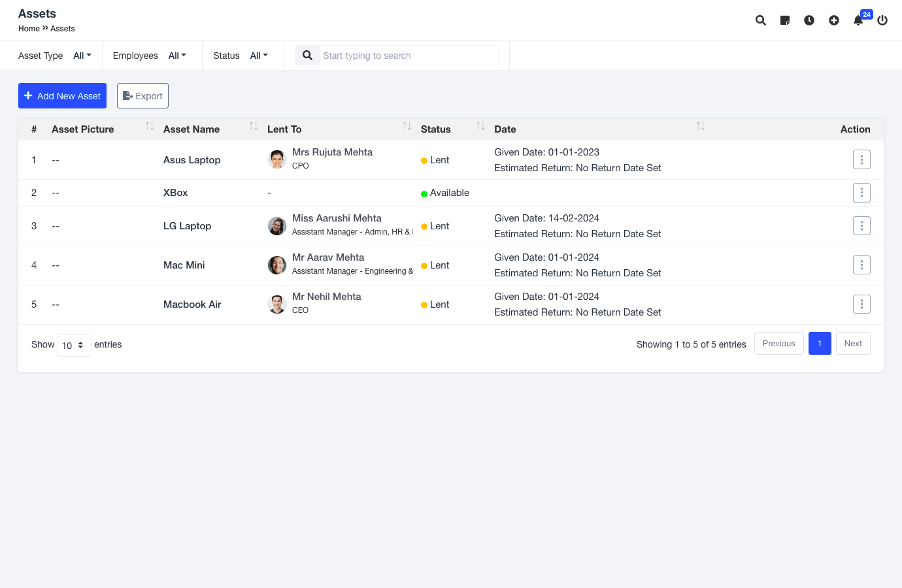Screen dimensions: 902x588
Task: Open the search icon in top header
Action: (760, 20)
